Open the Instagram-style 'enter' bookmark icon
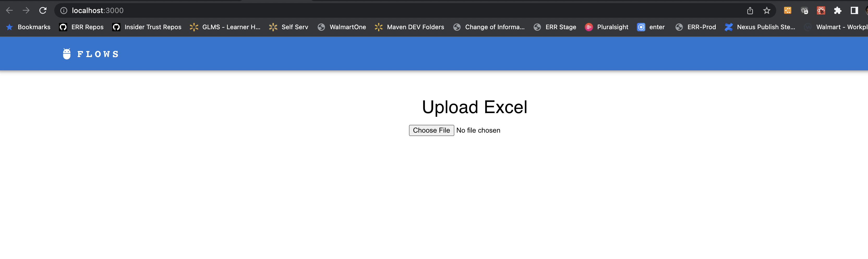This screenshot has width=868, height=259. coord(641,27)
